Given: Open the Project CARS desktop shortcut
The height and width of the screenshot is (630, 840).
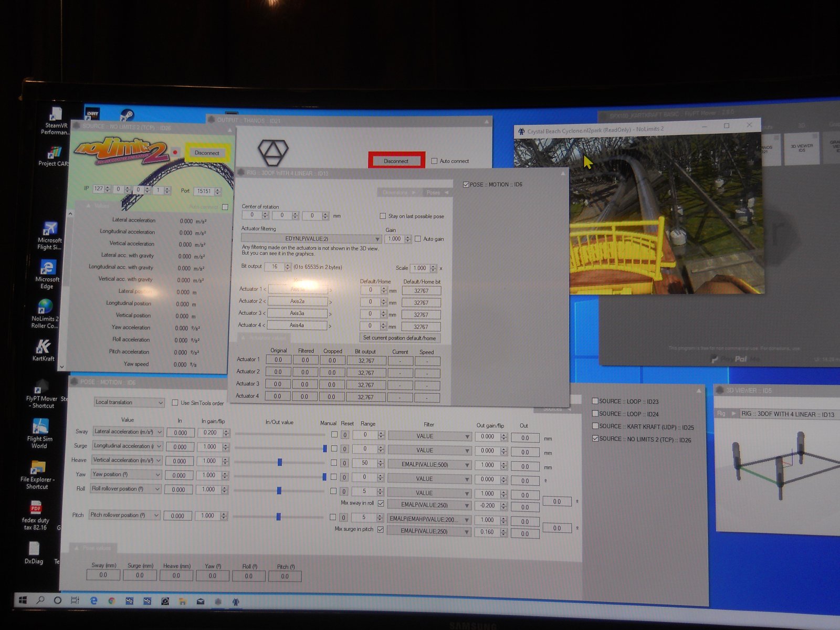Looking at the screenshot, I should click(x=53, y=156).
